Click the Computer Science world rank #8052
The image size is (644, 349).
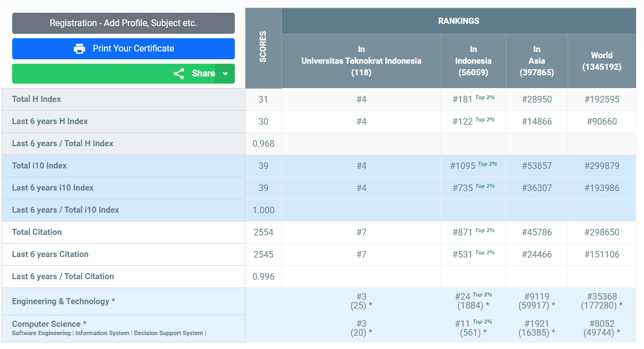click(x=601, y=324)
